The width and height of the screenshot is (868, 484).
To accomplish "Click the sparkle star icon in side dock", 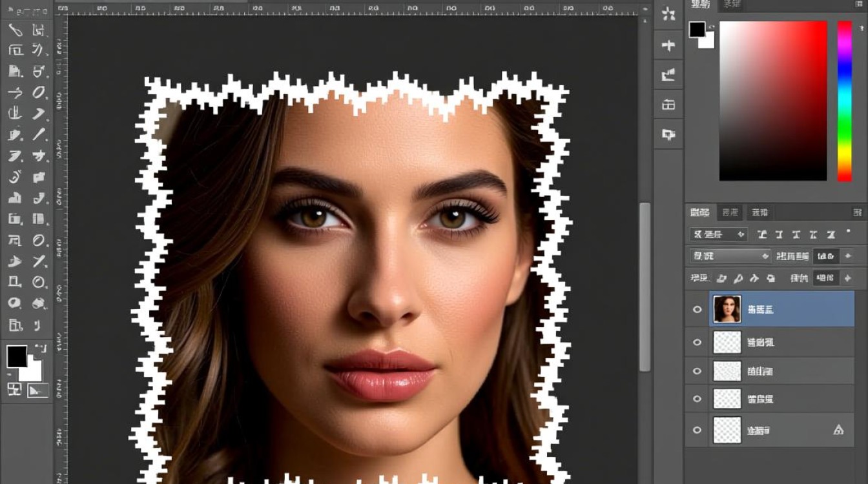I will tap(668, 14).
